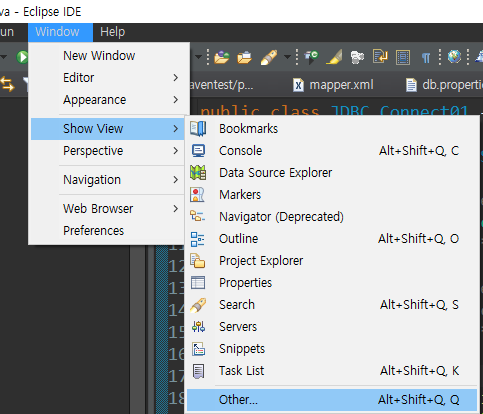Screen dimensions: 483x414
Task: Choose Other... to open more views
Action: (x=332, y=400)
